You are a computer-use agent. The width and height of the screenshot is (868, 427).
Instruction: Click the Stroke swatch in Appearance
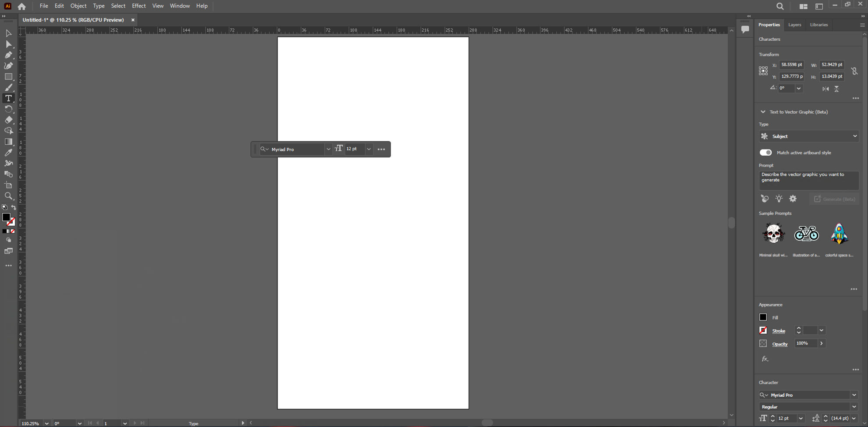click(x=763, y=331)
